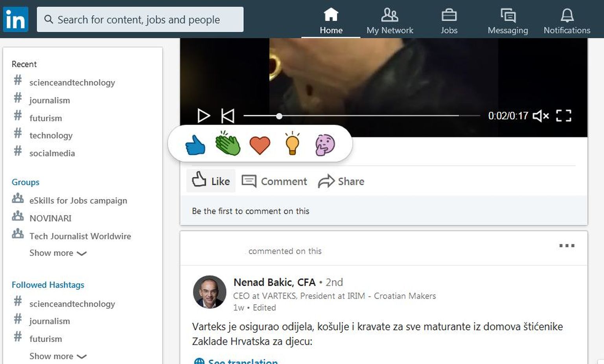React with orange heart Love
Screen dimensions: 604x364
pos(260,145)
